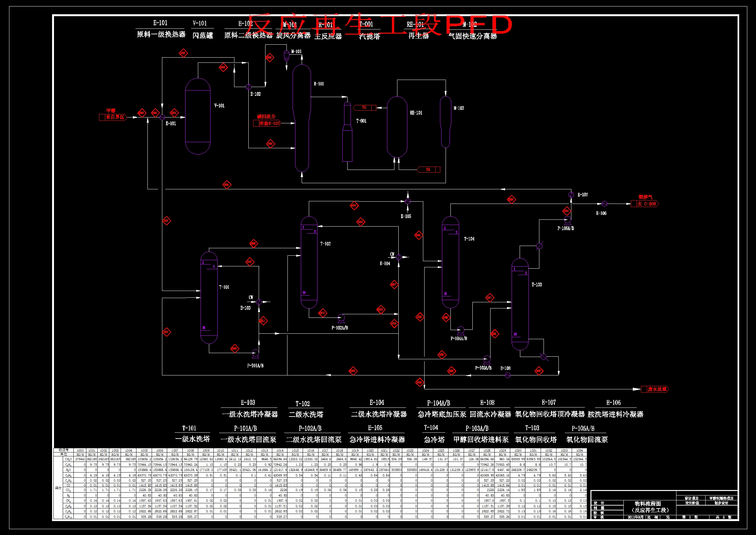756x535 pixels.
Task: Click stream number diamond 1015
Action: click(322, 313)
